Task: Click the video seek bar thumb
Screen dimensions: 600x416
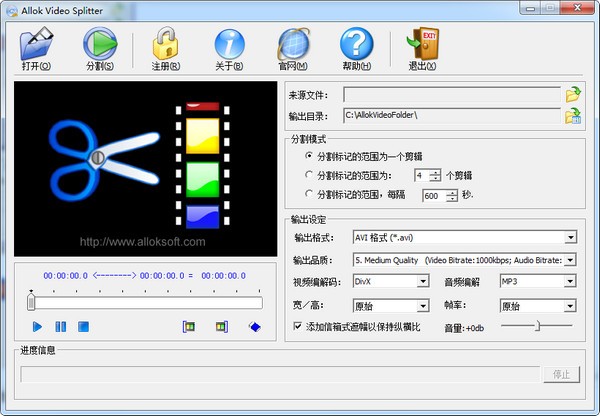Action: (x=31, y=302)
